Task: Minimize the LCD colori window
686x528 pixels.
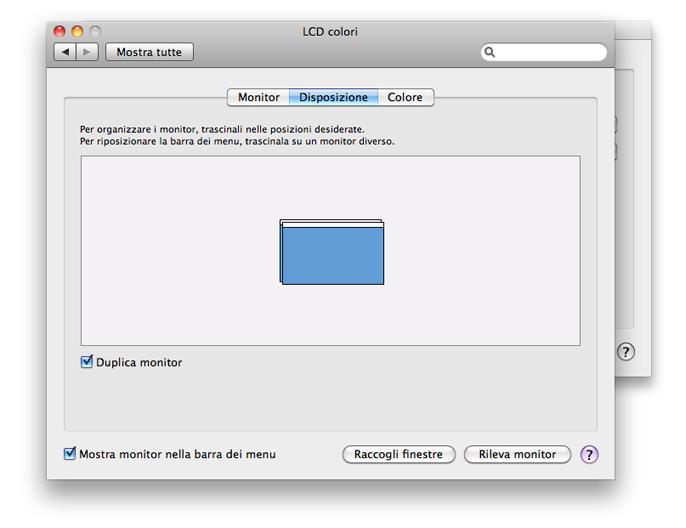Action: click(77, 31)
